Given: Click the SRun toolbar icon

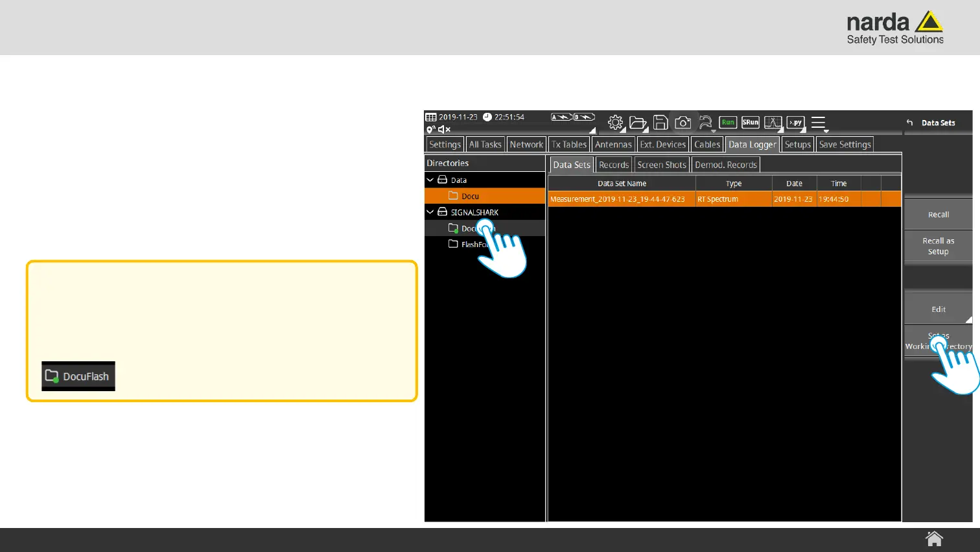Looking at the screenshot, I should pos(751,122).
